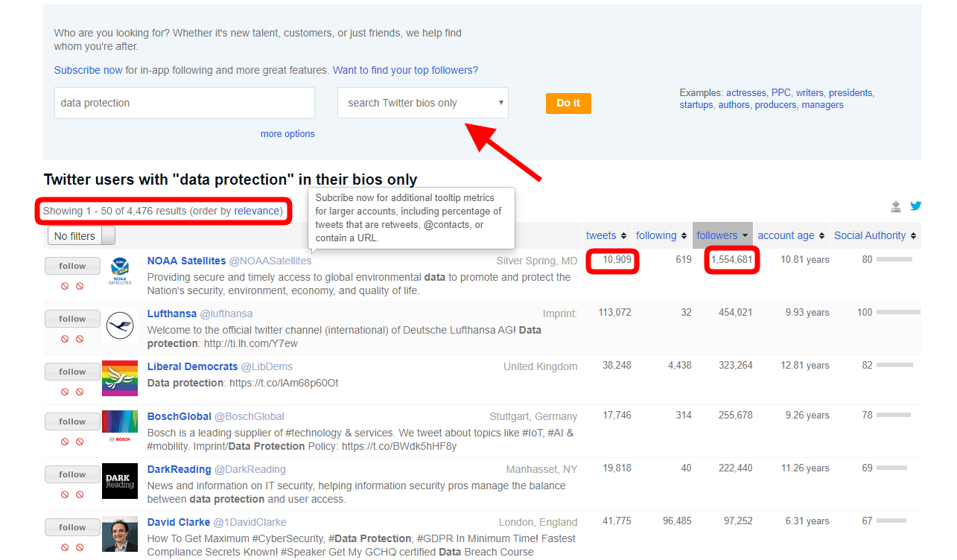Screen dimensions: 957x560
Task: Click NOAA Satellites Social Authority bar (80)
Action: click(894, 260)
